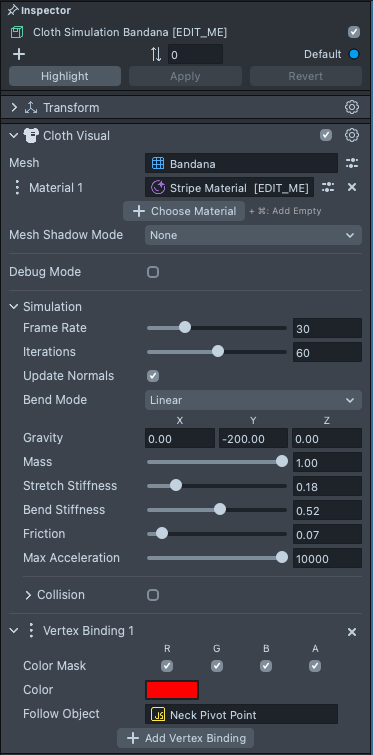Enable the Collision checkbox

(153, 595)
